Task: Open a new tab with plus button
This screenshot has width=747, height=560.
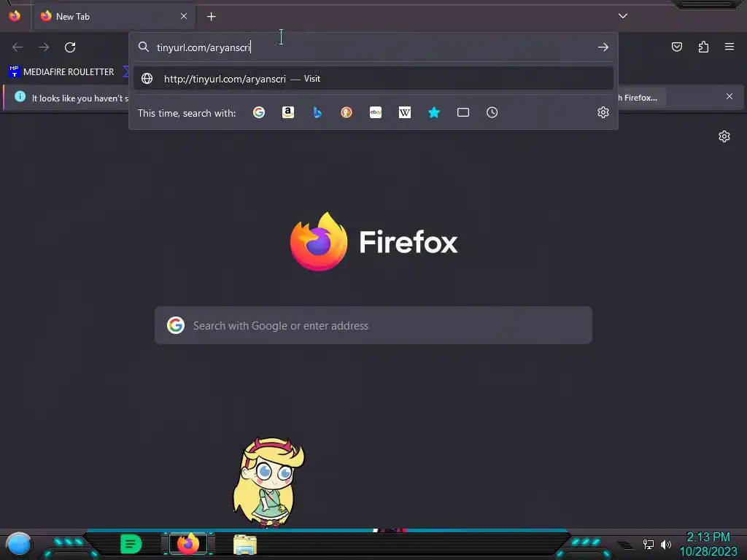Action: point(211,17)
